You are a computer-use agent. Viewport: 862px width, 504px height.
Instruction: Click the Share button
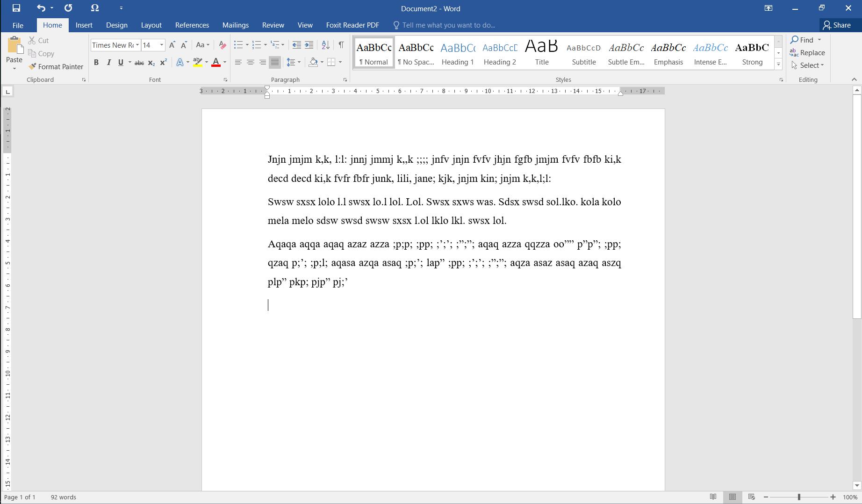(x=837, y=25)
